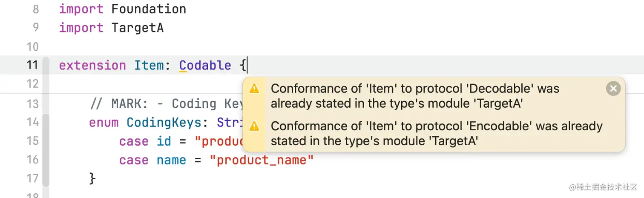Click the extension keyword on line 11

92,66
